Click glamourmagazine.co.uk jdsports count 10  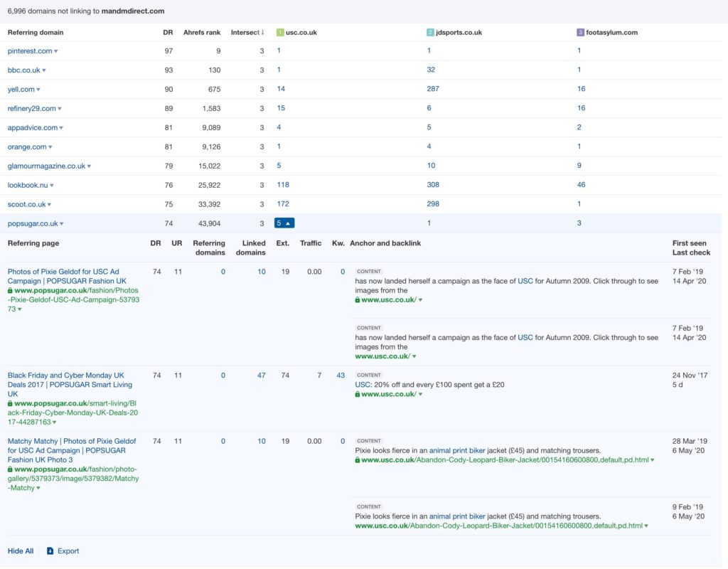tap(431, 166)
